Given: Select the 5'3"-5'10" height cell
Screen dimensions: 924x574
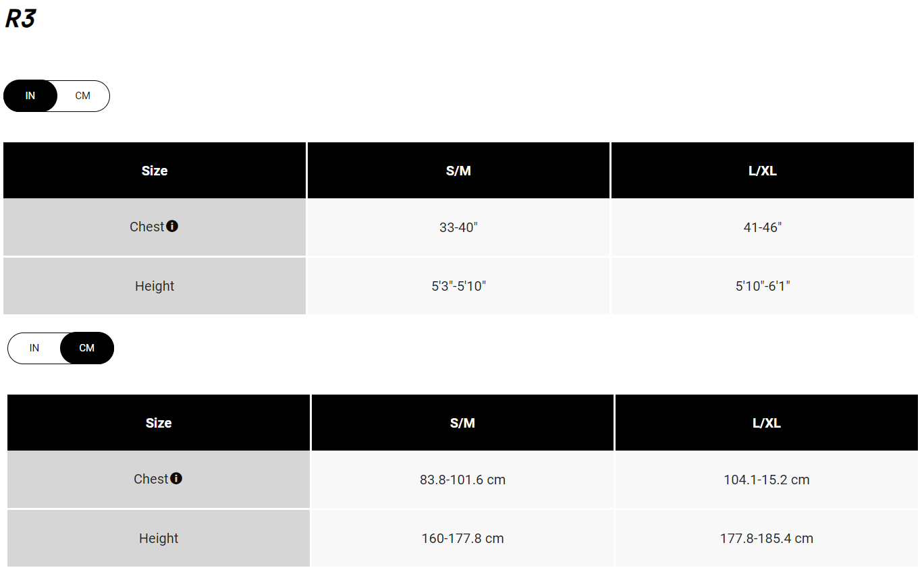Looking at the screenshot, I should [459, 286].
